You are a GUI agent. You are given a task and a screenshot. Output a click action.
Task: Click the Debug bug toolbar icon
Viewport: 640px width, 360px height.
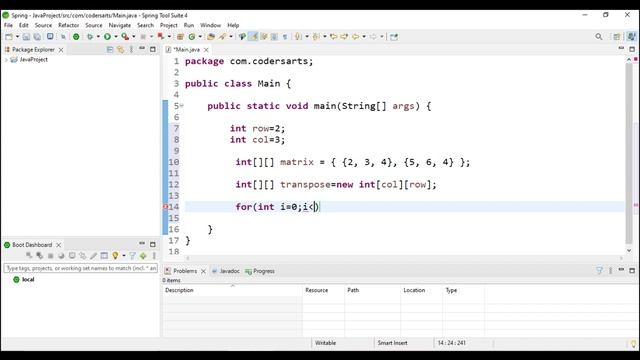tap(90, 37)
